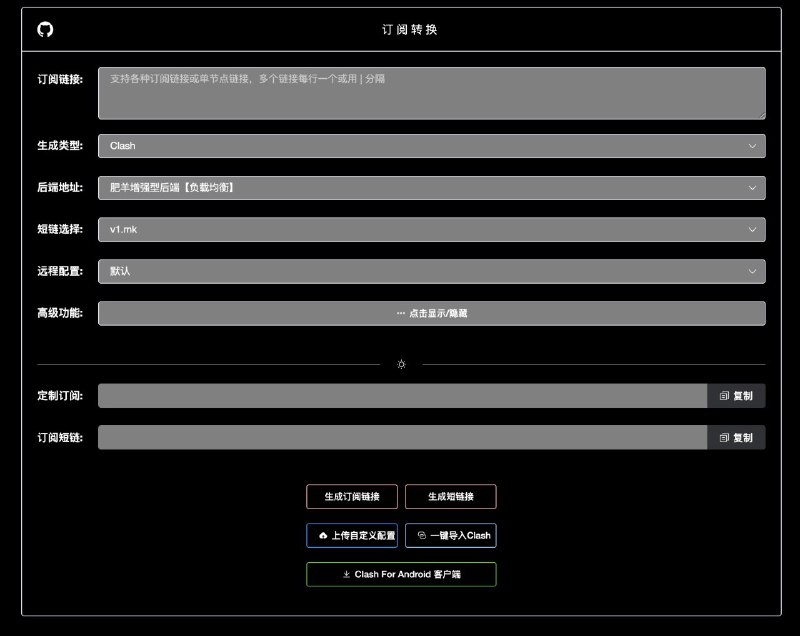Click the 生成订阅链接 button
The width and height of the screenshot is (800, 636).
352,496
